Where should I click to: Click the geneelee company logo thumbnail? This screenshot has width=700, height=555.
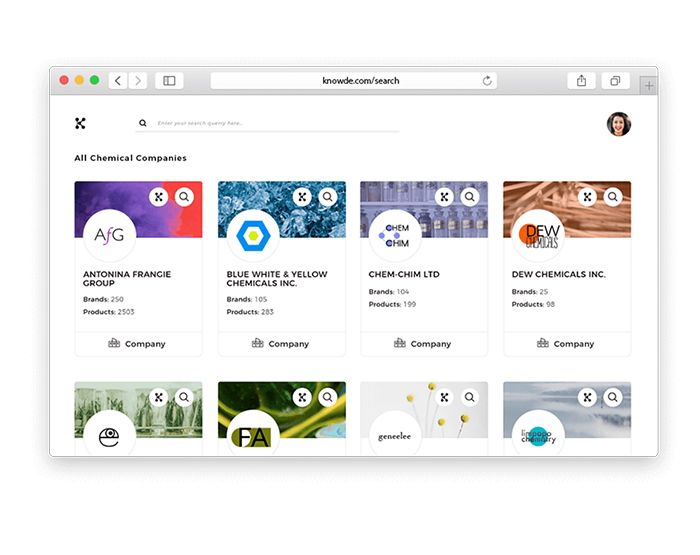[394, 436]
